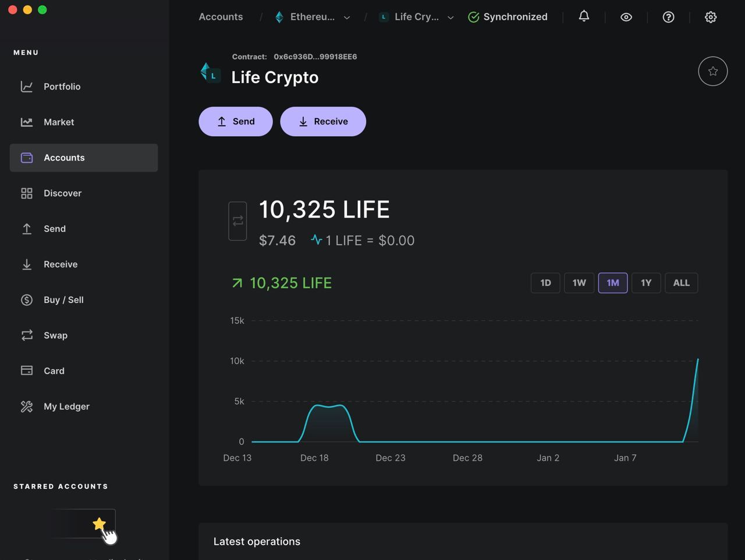Click the Latest operations heading
The height and width of the screenshot is (560, 745).
pos(257,541)
